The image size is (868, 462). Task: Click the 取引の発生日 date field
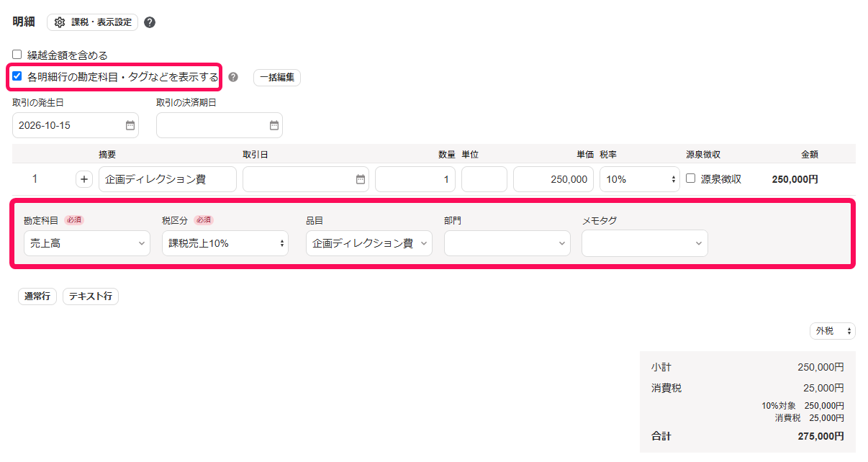(76, 125)
